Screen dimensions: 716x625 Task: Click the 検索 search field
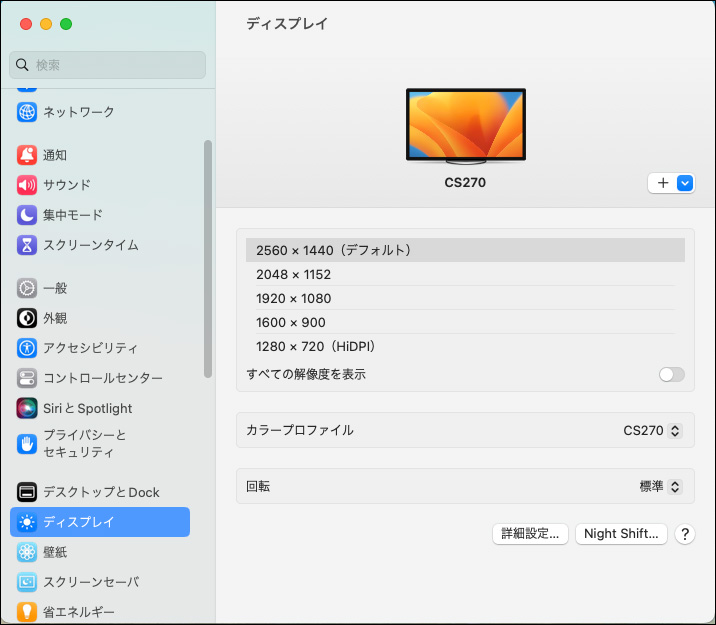coord(107,65)
